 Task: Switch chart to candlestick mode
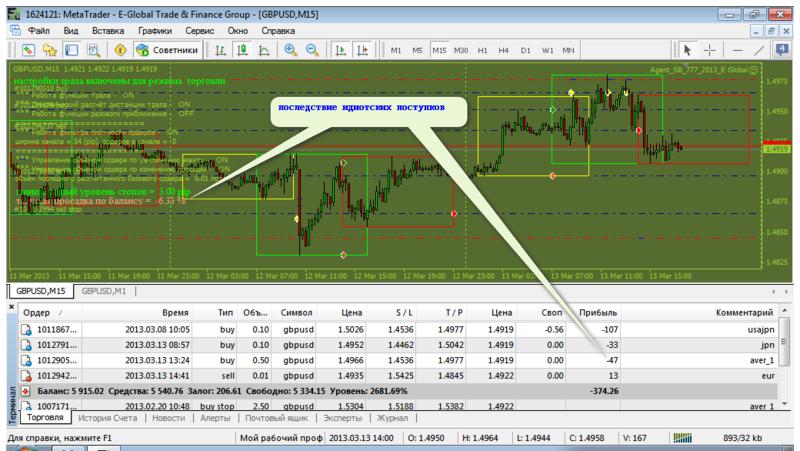click(x=242, y=50)
